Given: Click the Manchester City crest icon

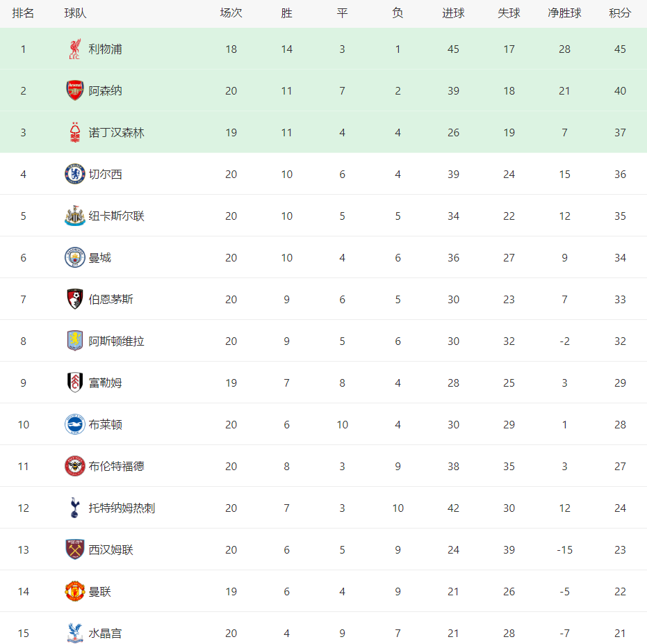Looking at the screenshot, I should click(x=74, y=257).
